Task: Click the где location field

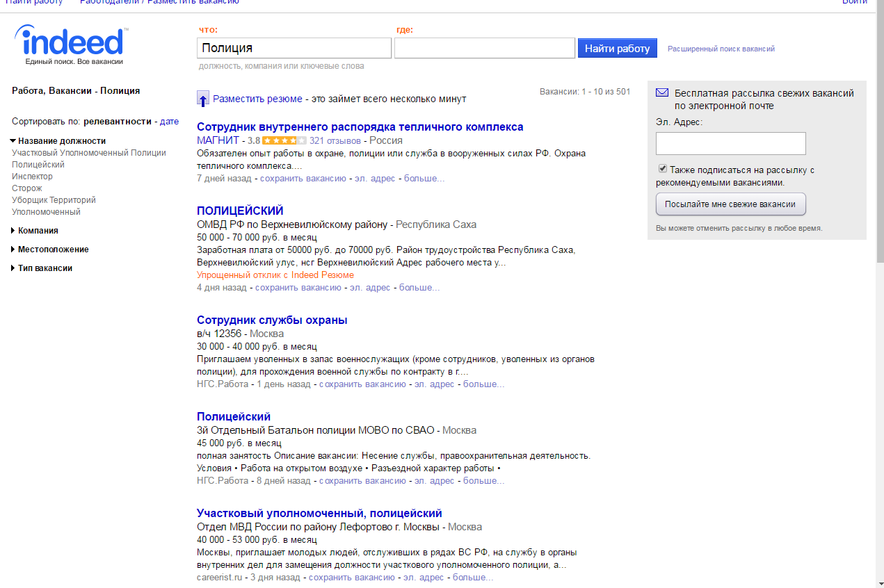Action: tap(484, 48)
